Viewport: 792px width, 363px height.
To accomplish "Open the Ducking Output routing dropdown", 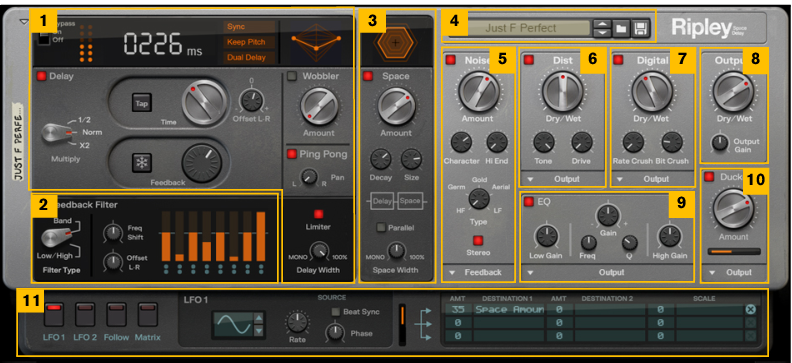I will 733,273.
